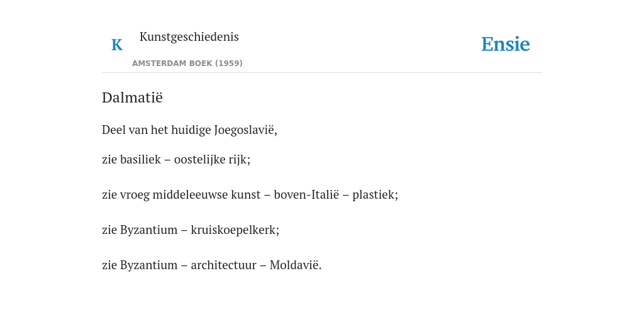Click the word plastiek
Screen dimensions: 644x322
tap(374, 195)
